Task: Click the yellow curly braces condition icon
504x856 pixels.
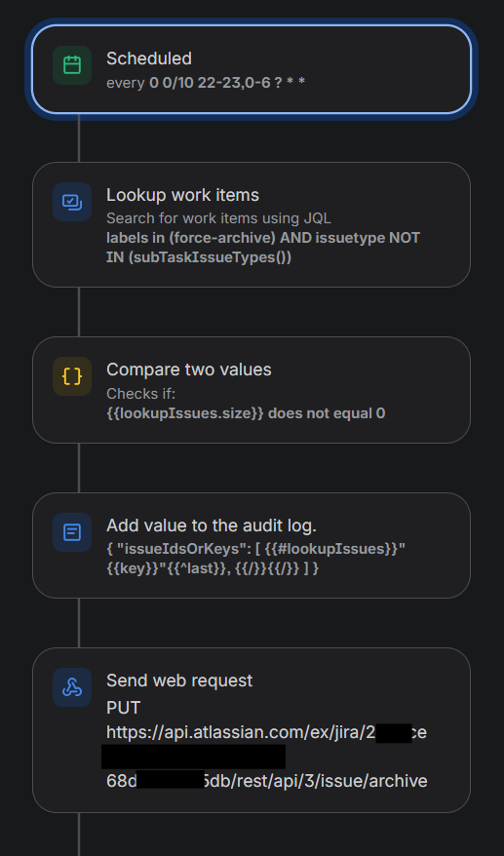Action: click(72, 376)
